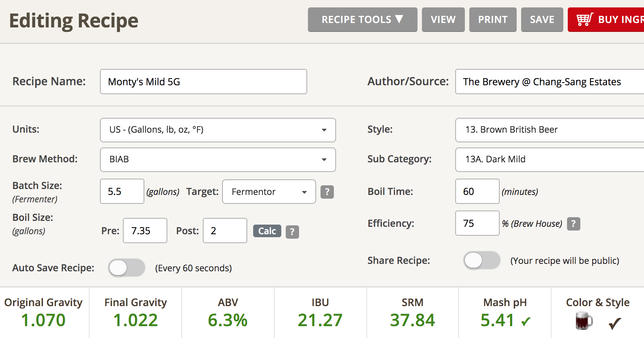This screenshot has height=338, width=644.
Task: Open the Units dropdown
Action: coord(218,130)
